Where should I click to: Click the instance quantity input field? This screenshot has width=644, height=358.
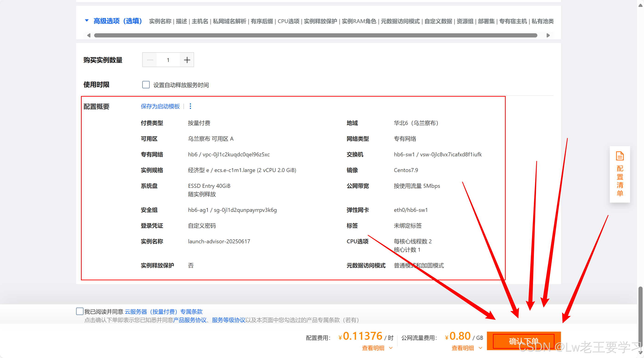point(168,60)
